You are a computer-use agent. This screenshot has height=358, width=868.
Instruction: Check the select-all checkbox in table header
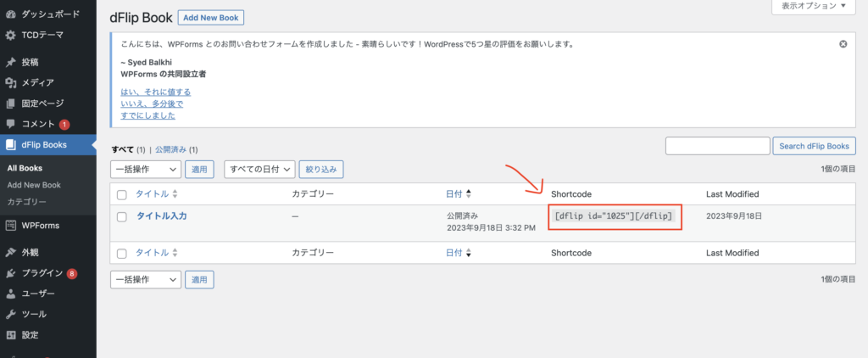point(122,194)
